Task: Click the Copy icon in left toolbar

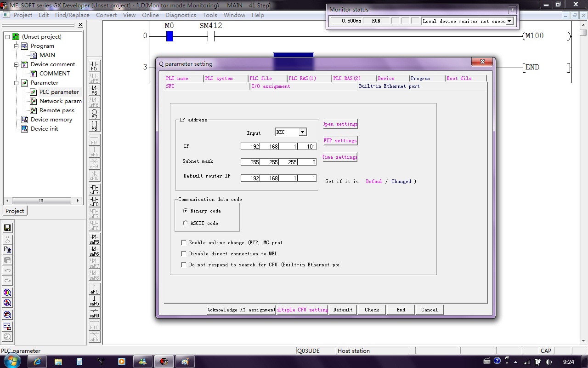Action: click(7, 250)
